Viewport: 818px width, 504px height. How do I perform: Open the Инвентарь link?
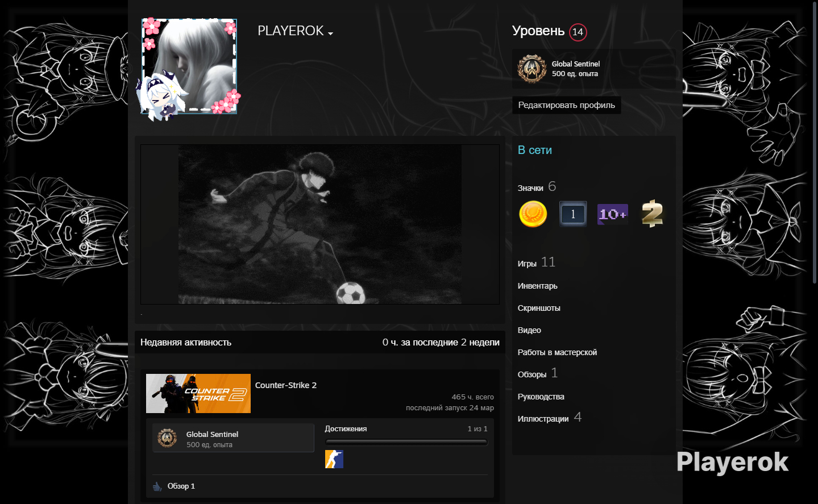click(x=537, y=286)
